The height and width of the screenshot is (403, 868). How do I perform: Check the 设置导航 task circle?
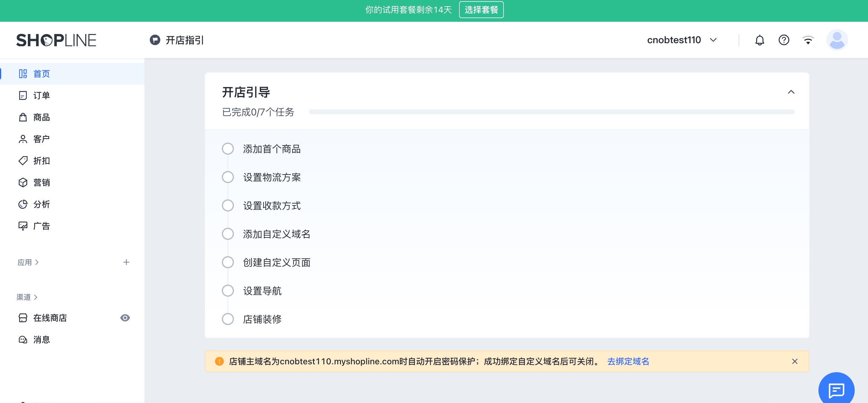(228, 291)
